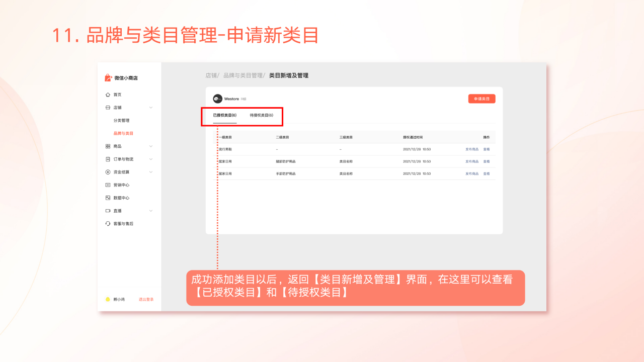Collapse the 店铺 menu chevron
644x362 pixels.
150,108
